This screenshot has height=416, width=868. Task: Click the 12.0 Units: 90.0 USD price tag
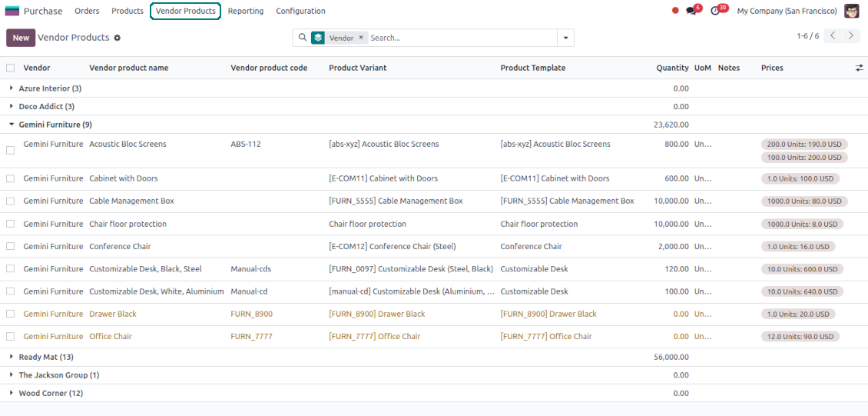tap(800, 336)
